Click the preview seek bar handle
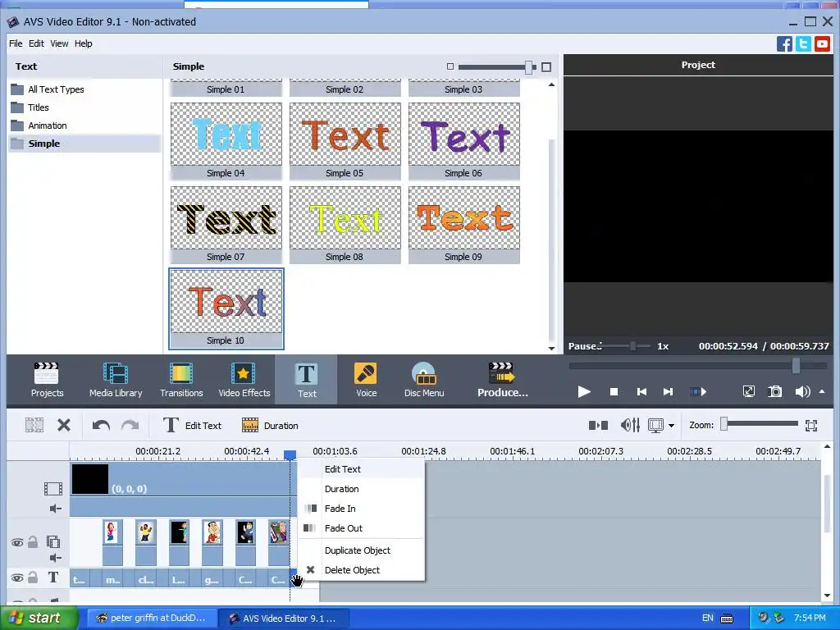 pyautogui.click(x=796, y=366)
